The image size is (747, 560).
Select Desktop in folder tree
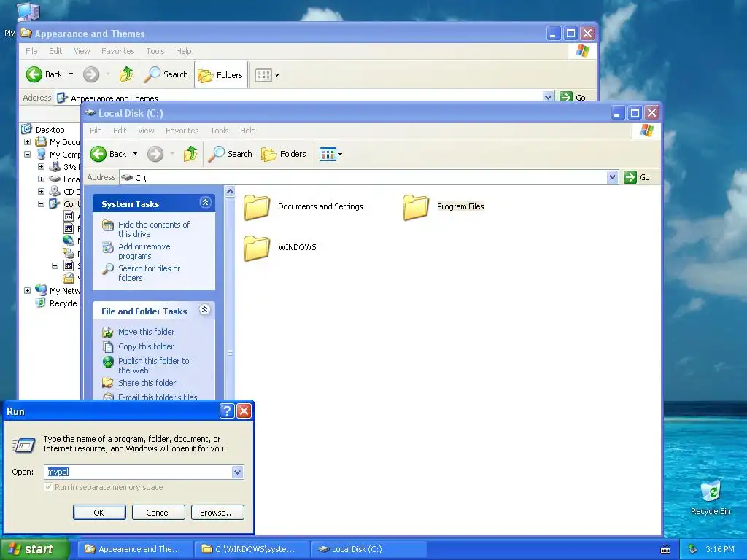[50, 130]
